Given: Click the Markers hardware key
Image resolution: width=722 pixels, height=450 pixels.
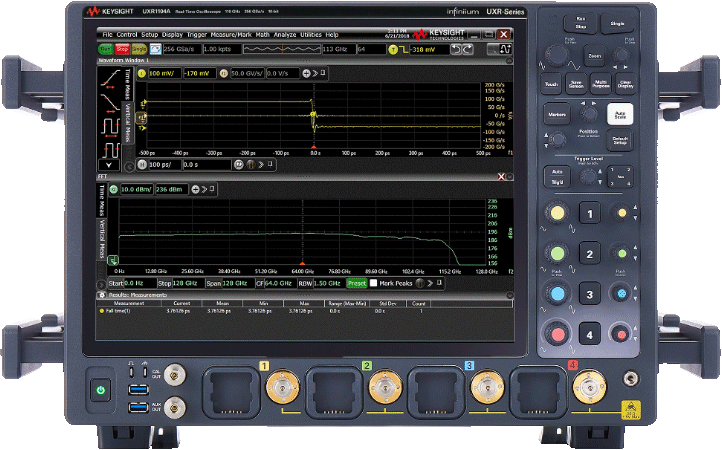Looking at the screenshot, I should point(557,115).
